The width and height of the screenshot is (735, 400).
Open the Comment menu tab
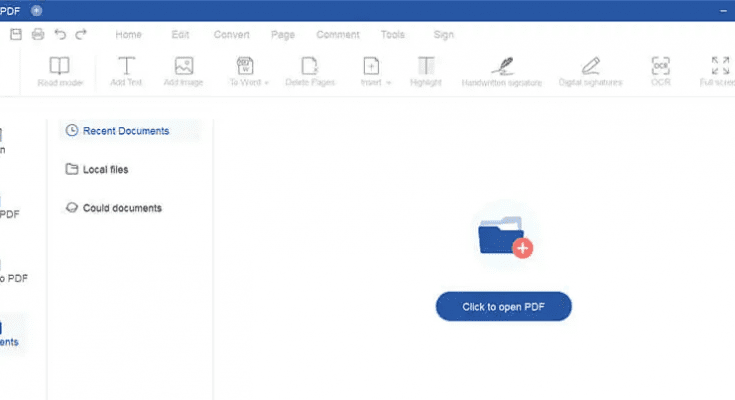click(x=338, y=35)
